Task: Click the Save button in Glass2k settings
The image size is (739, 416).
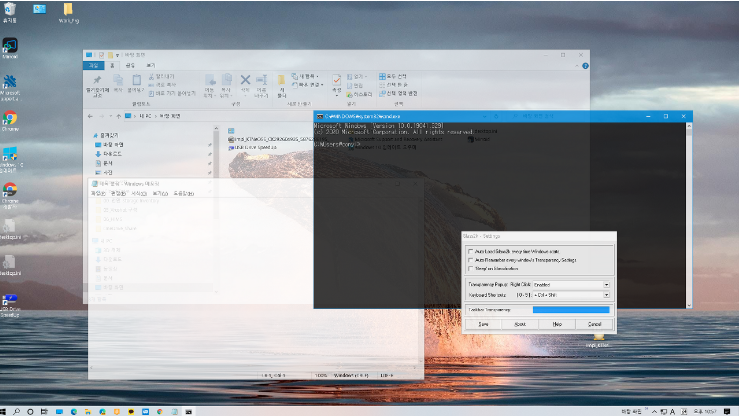Action: [483, 324]
